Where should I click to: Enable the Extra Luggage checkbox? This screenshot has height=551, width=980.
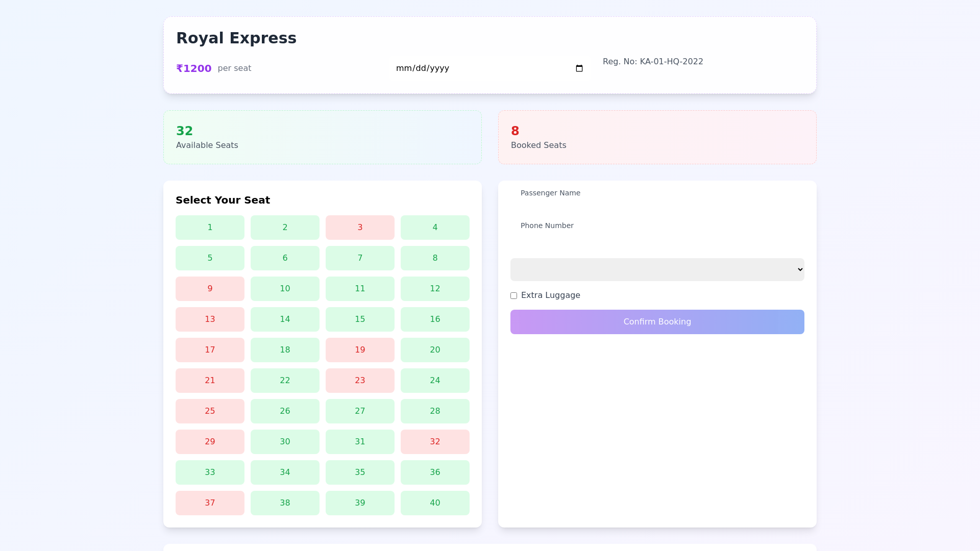[x=514, y=295]
